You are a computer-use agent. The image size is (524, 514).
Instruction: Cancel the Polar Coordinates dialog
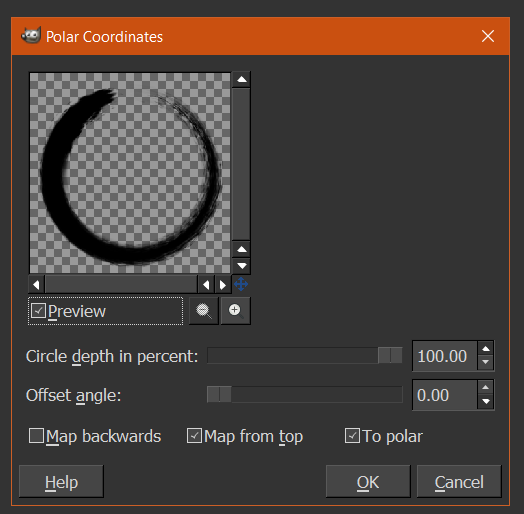pos(459,482)
